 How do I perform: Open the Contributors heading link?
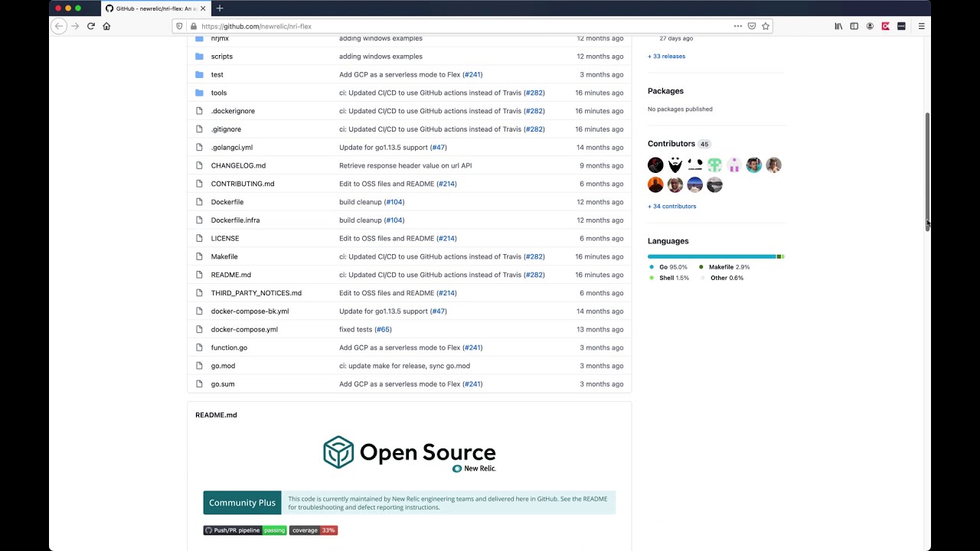tap(671, 144)
